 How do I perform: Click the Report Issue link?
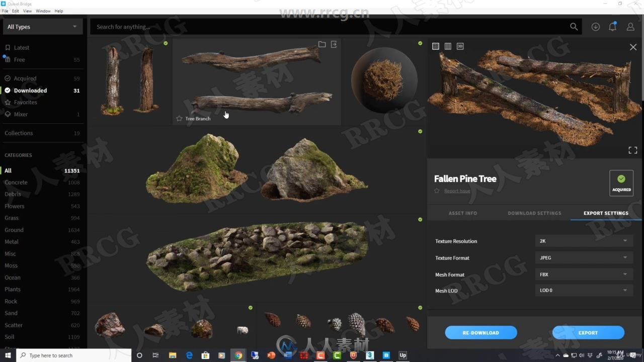tap(457, 191)
